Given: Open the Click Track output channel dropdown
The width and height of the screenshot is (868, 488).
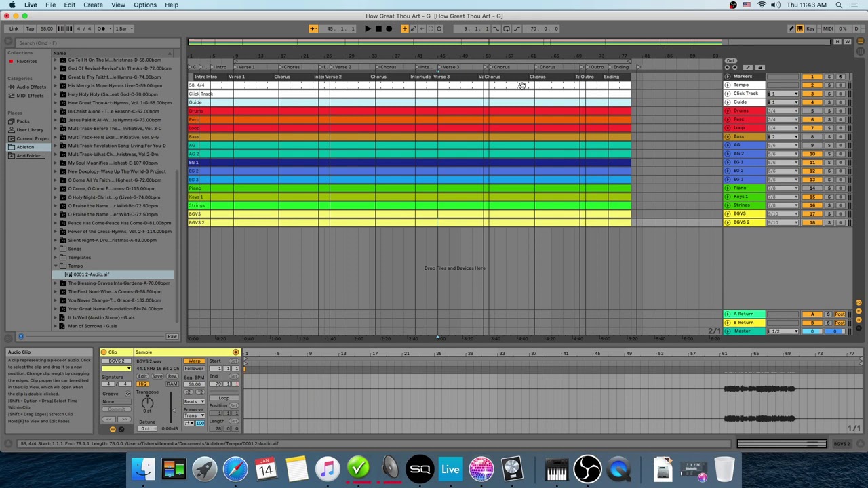Looking at the screenshot, I should click(783, 94).
